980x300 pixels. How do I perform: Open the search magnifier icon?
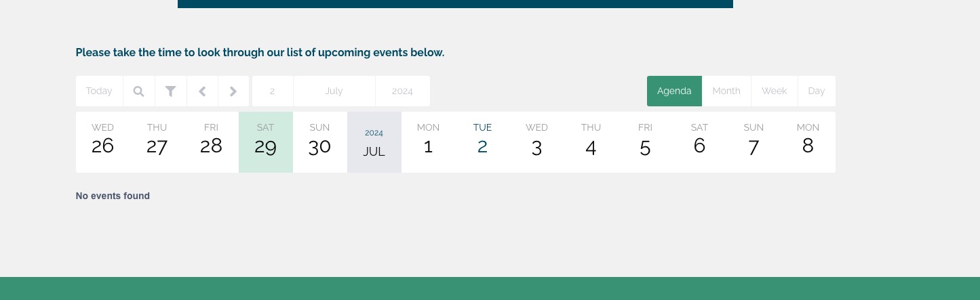tap(139, 91)
